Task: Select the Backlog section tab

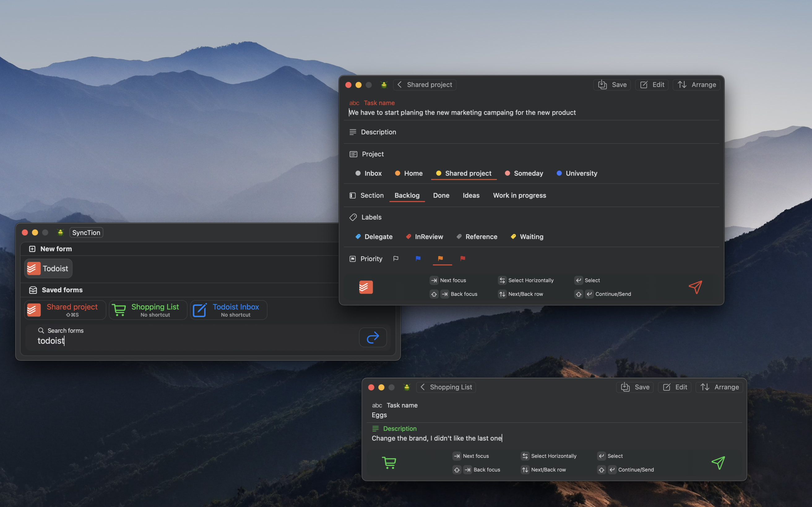Action: coord(407,195)
